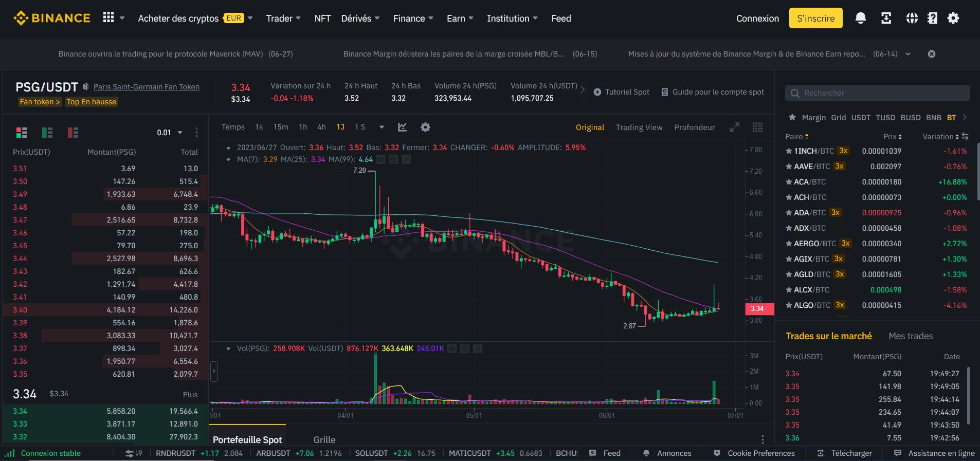Viewport: 980px width, 461px height.
Task: Click the Fan token tag
Action: pos(40,102)
